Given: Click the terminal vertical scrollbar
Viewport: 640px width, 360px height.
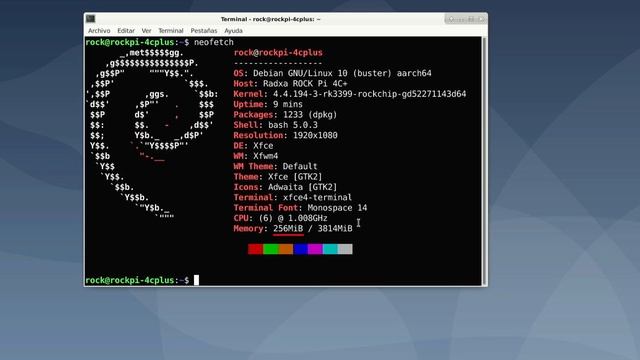Looking at the screenshot, I should coord(484,161).
